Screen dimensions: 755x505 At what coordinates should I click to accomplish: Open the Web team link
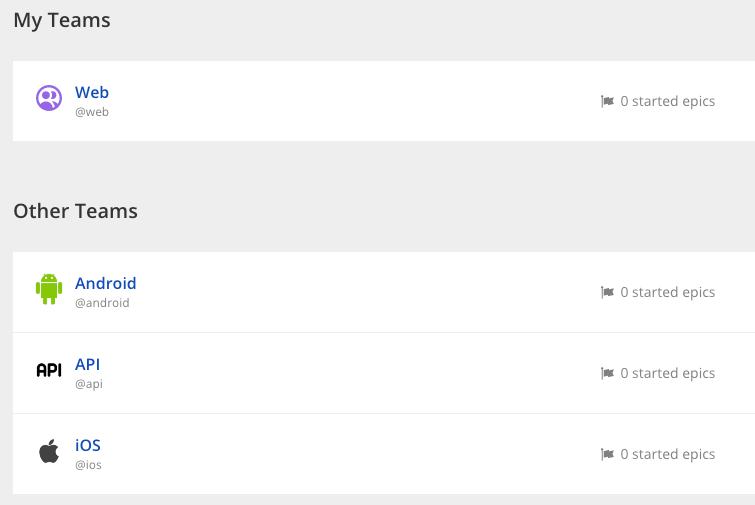tap(92, 93)
